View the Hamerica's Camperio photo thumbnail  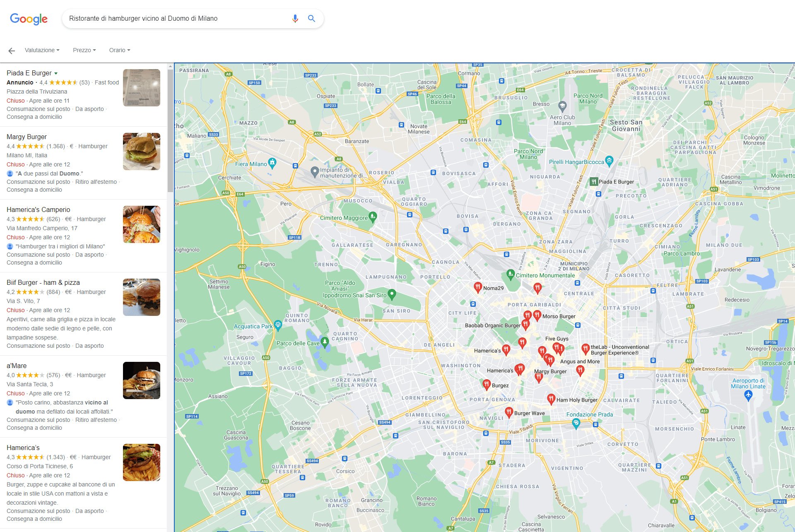142,224
